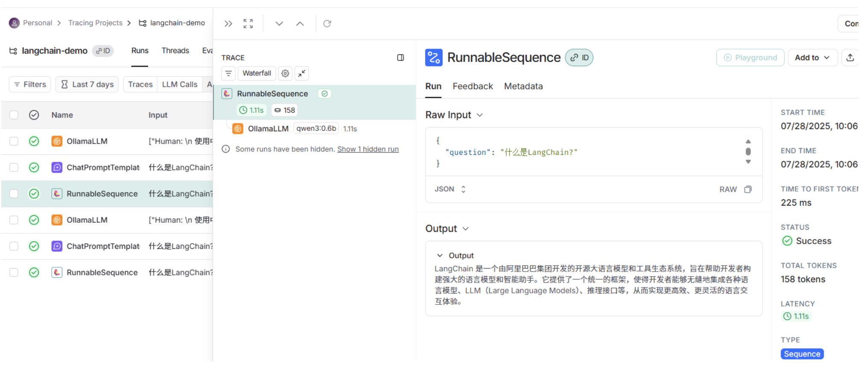Image resolution: width=868 pixels, height=372 pixels.
Task: Click the success check on RunnableSequence trace
Action: pos(325,94)
